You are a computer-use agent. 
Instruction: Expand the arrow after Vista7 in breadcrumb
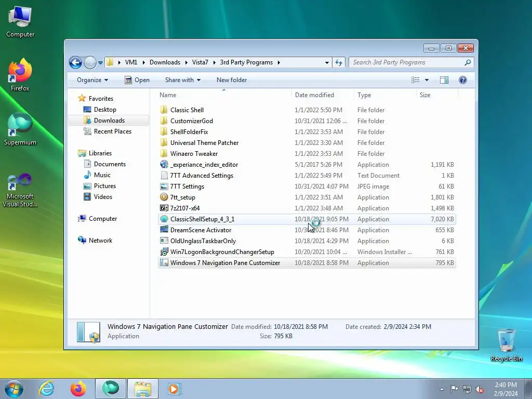pos(214,62)
